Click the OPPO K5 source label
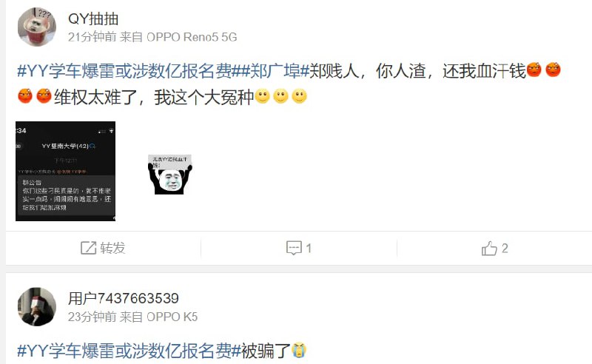 [172, 317]
